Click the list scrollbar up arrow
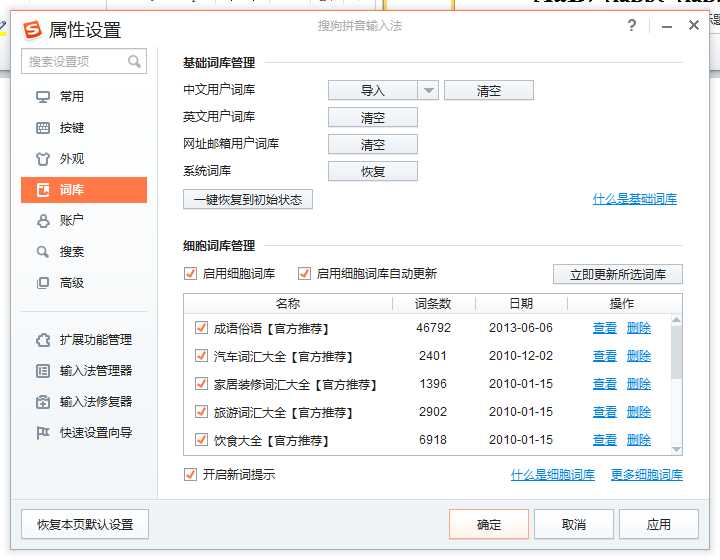 [x=676, y=319]
